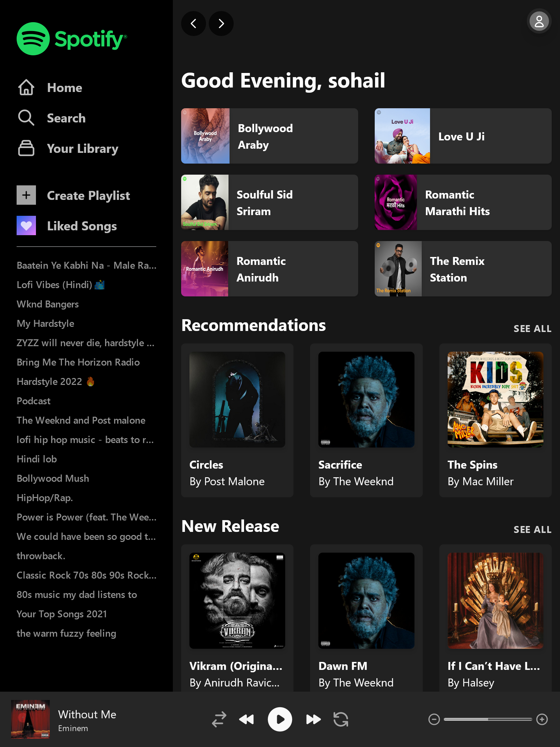Open Your Top Songs 2021

[62, 614]
